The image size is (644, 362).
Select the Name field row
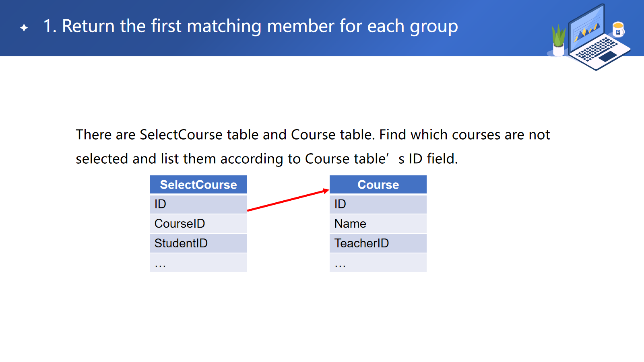point(378,224)
